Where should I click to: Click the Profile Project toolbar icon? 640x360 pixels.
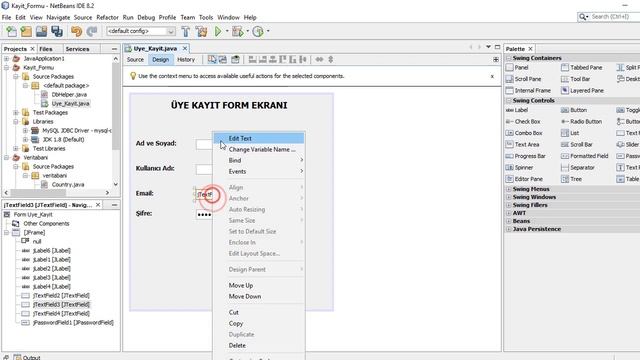258,31
